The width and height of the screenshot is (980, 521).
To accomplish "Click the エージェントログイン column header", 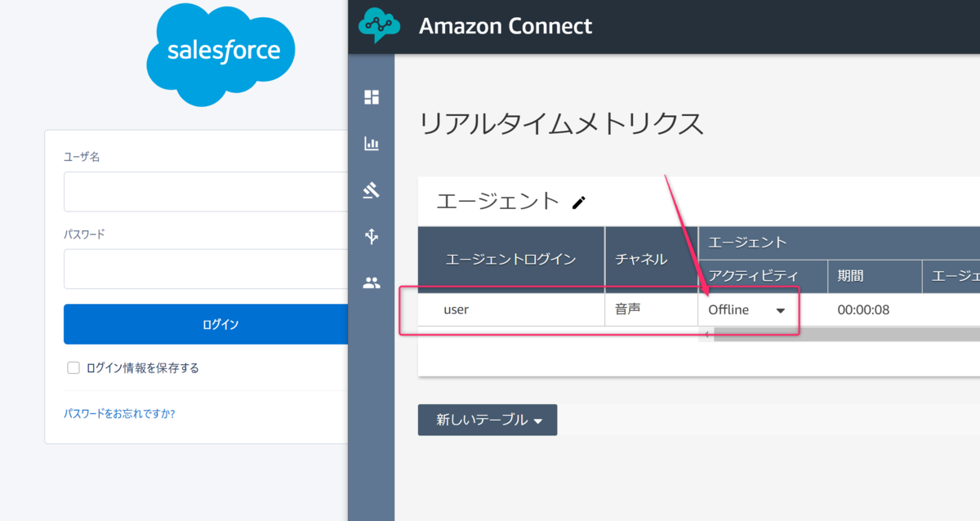I will pos(511,260).
